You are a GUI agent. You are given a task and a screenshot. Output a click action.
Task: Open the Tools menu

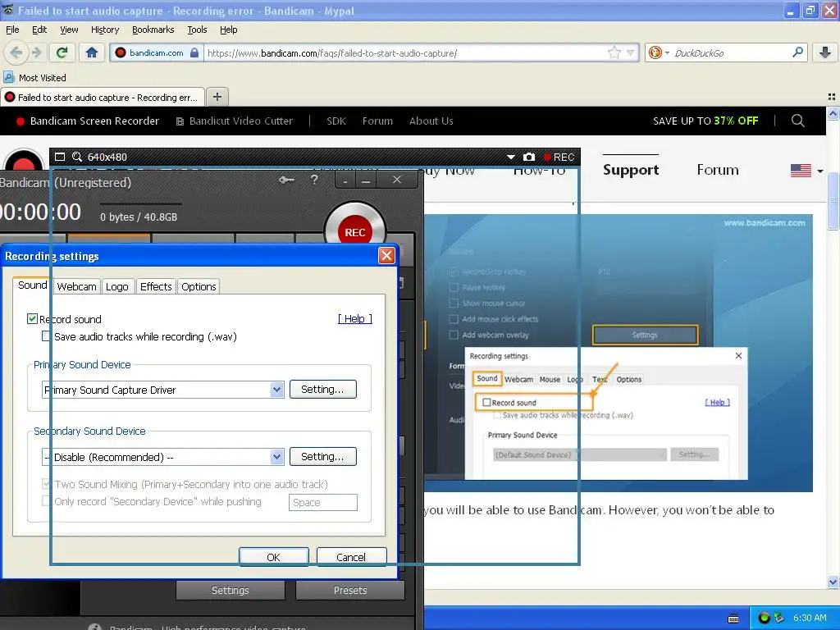[x=197, y=30]
